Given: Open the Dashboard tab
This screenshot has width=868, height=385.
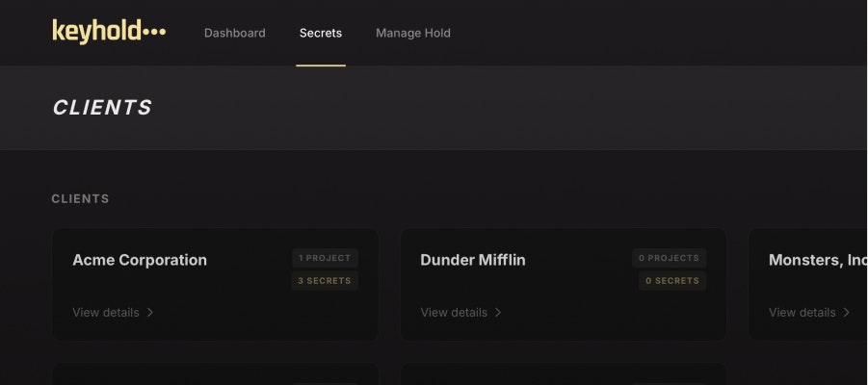Looking at the screenshot, I should (235, 33).
